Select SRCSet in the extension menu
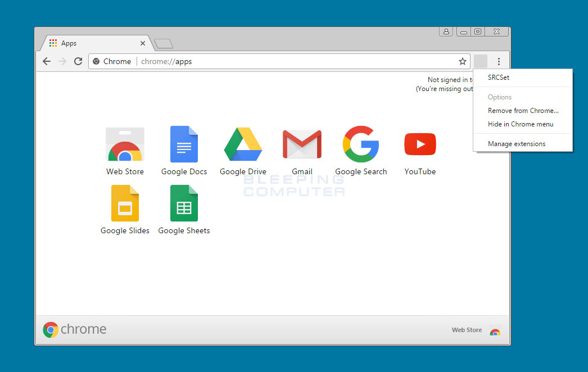588x372 pixels. [x=523, y=78]
